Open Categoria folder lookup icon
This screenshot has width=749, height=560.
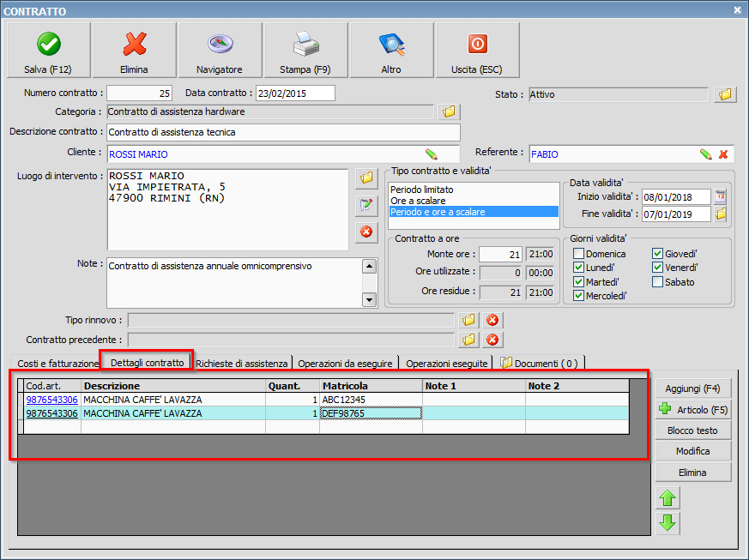449,111
